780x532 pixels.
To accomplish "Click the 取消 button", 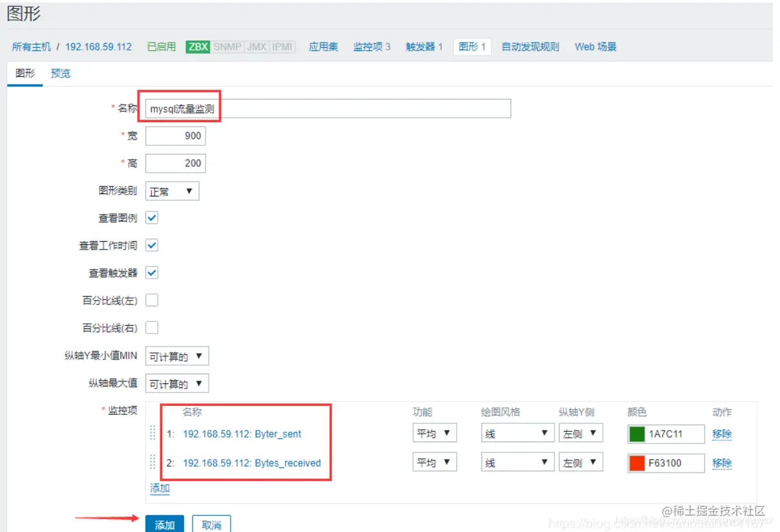I will click(211, 524).
